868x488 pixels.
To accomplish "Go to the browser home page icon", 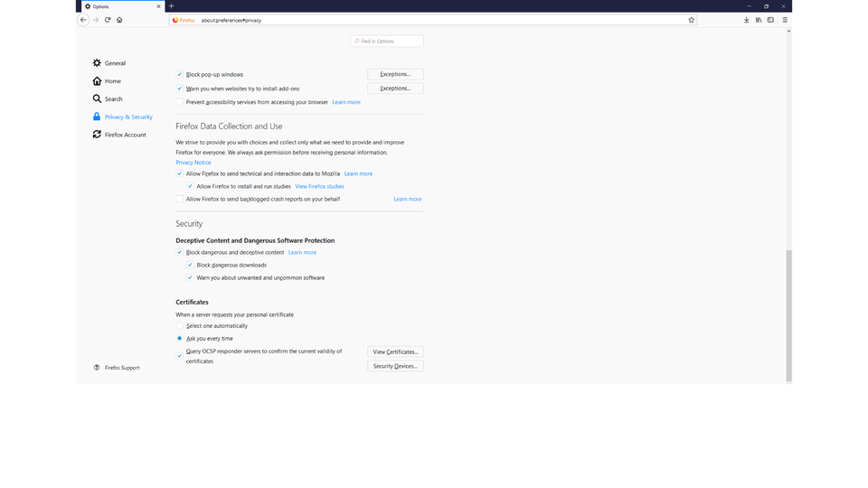I will pos(119,20).
